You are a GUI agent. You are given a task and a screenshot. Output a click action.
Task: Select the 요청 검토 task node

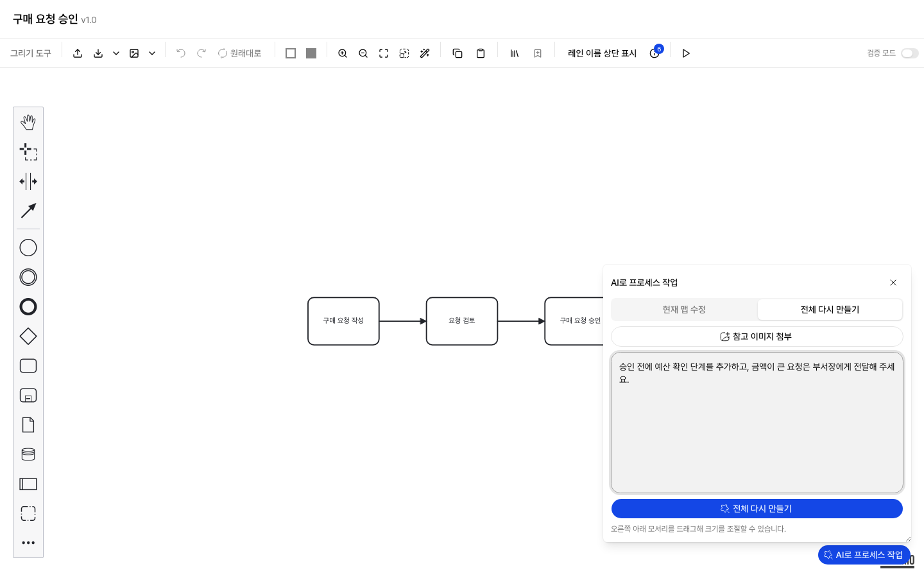click(462, 321)
